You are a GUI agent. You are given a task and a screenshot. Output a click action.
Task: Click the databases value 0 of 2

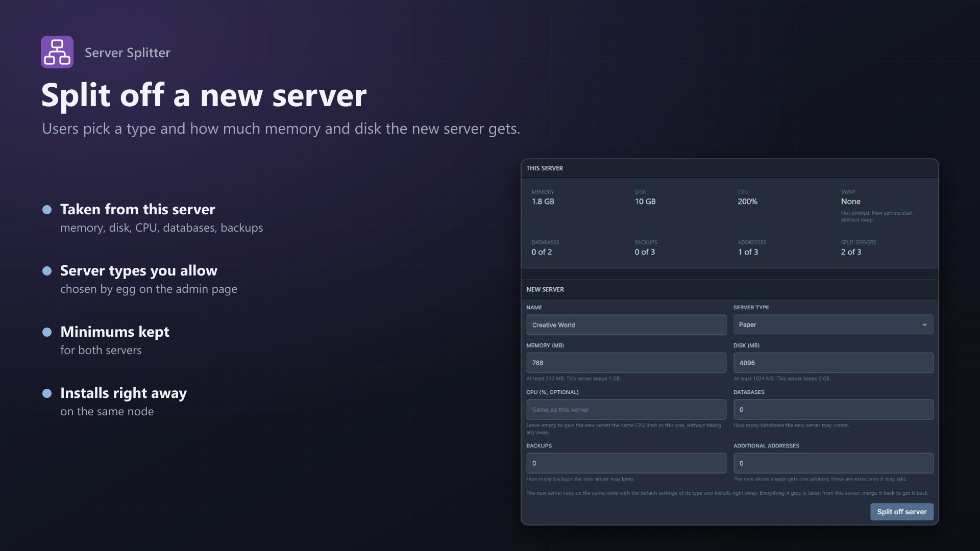click(542, 252)
